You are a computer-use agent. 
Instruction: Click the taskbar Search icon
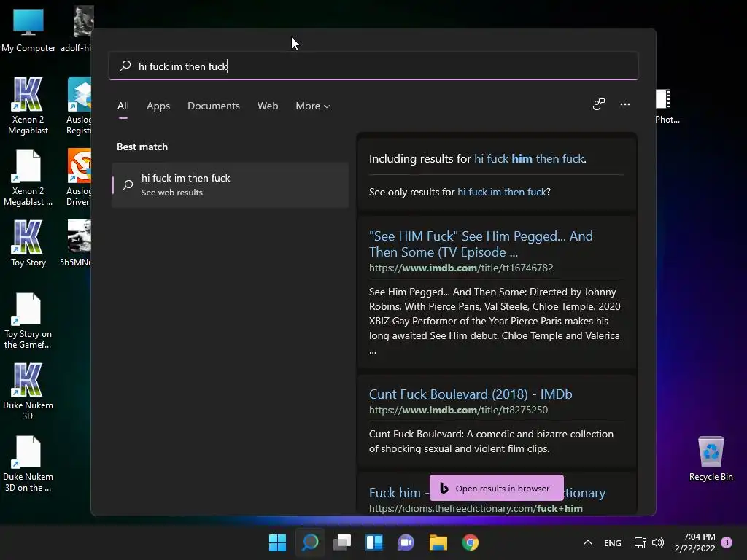coord(310,542)
